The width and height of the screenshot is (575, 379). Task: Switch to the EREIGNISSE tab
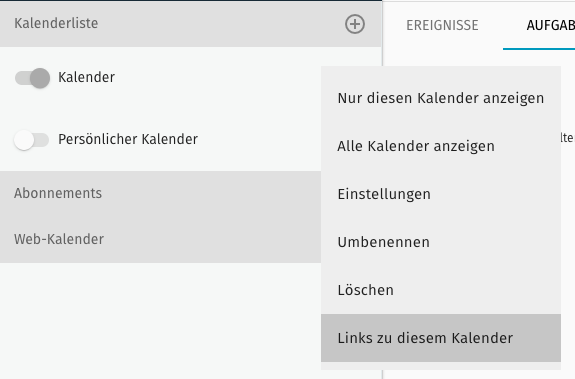(x=442, y=25)
